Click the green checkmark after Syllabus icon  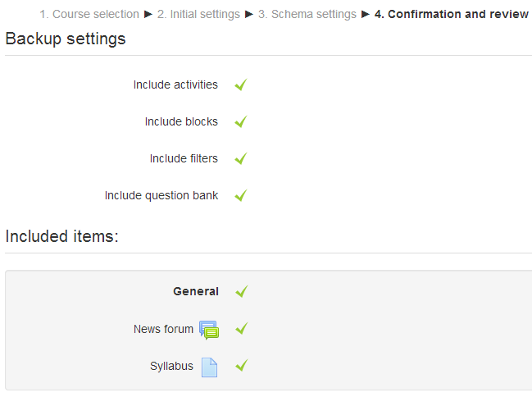click(x=240, y=366)
